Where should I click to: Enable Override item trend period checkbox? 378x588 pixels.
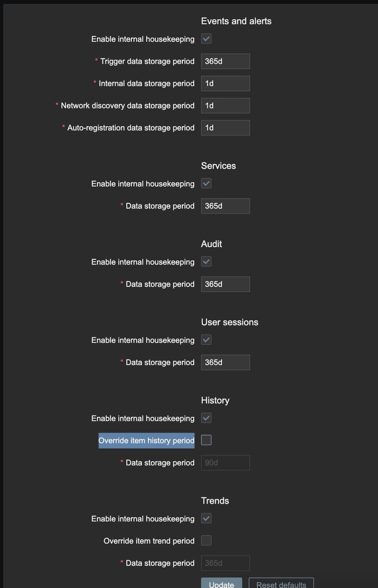coord(206,540)
